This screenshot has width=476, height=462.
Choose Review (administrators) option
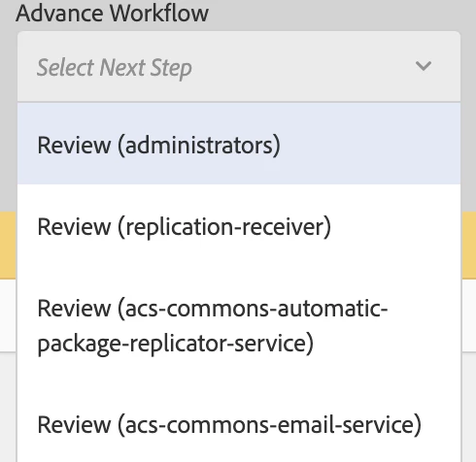pos(239,145)
